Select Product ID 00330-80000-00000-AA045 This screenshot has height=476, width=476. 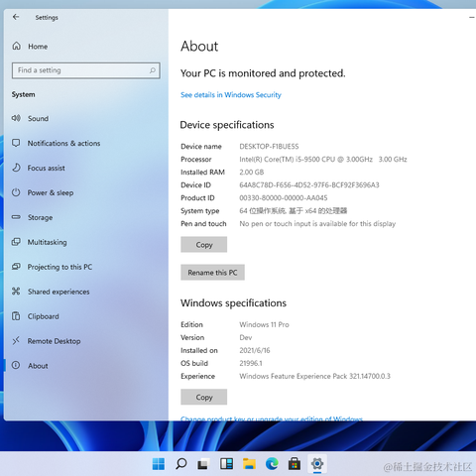pos(284,198)
